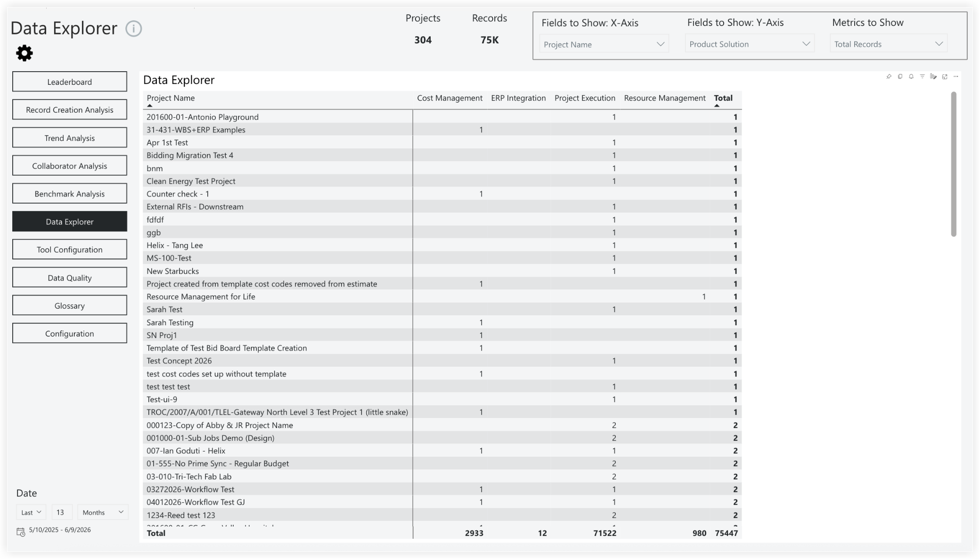This screenshot has height=559, width=980.
Task: Click the table's vertical scrollbar
Action: pos(954,164)
